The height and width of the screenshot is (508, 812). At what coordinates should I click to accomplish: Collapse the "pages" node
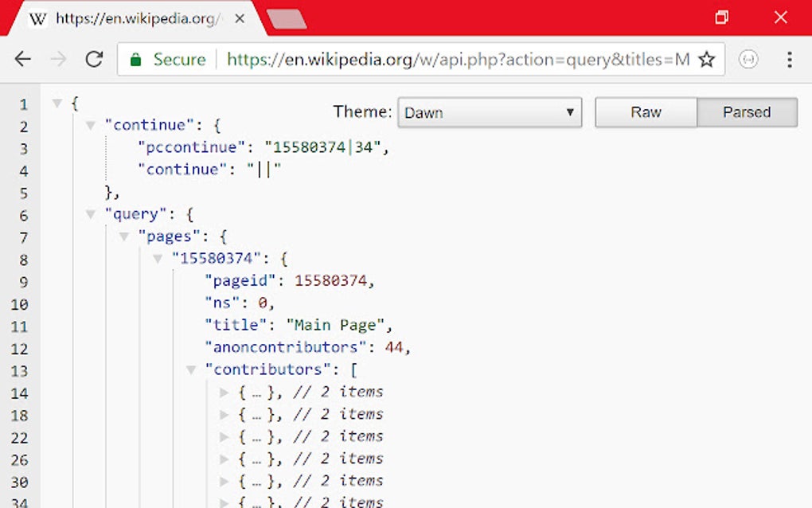click(x=125, y=236)
